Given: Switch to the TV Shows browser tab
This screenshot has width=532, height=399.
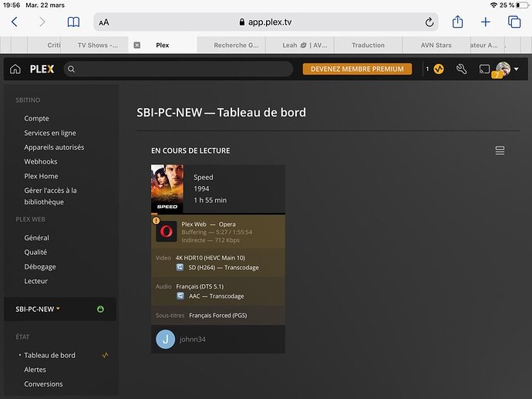Looking at the screenshot, I should pos(97,46).
